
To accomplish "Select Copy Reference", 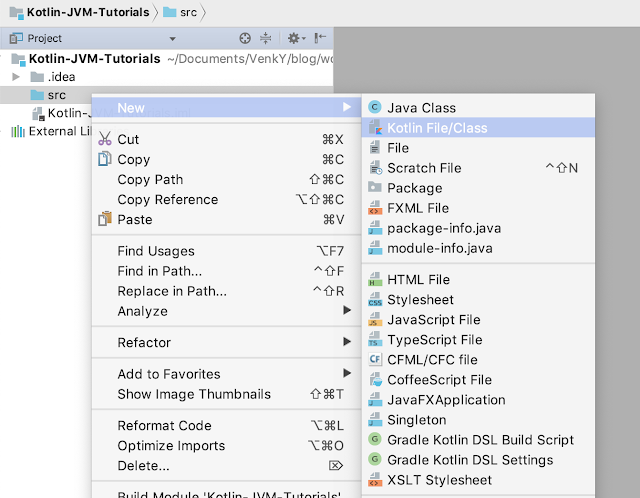I will point(227,199).
